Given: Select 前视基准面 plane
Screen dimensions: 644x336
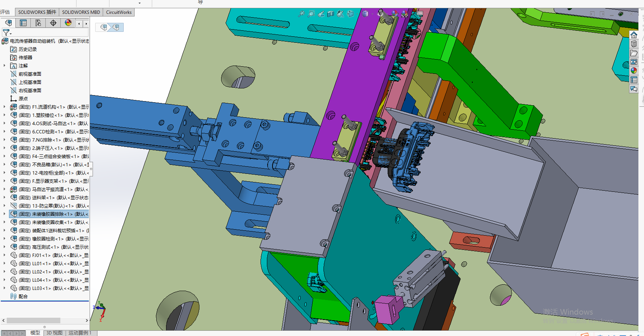Looking at the screenshot, I should click(x=30, y=74).
